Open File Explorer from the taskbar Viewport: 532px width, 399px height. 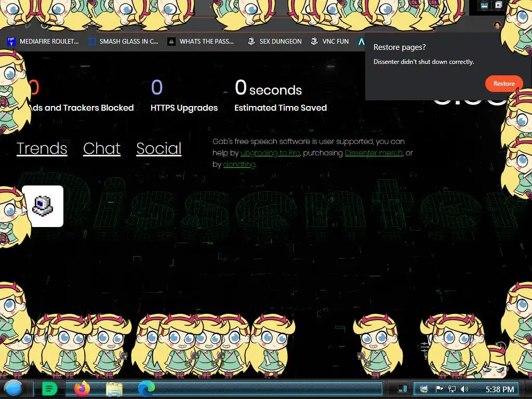point(114,389)
